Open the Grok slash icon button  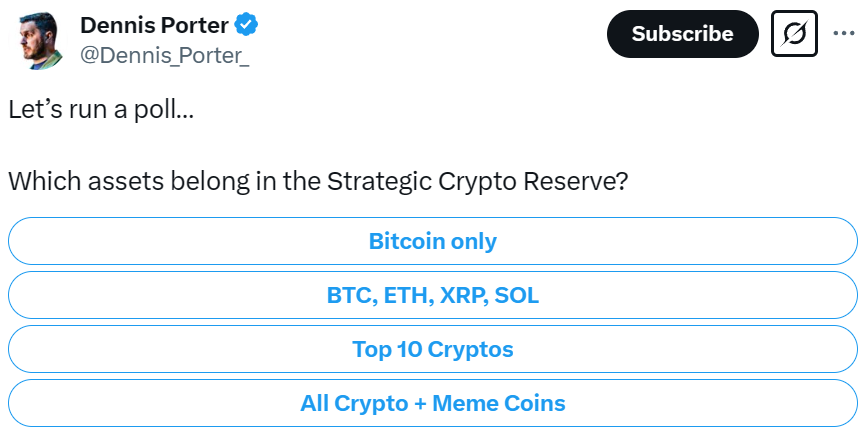point(794,34)
